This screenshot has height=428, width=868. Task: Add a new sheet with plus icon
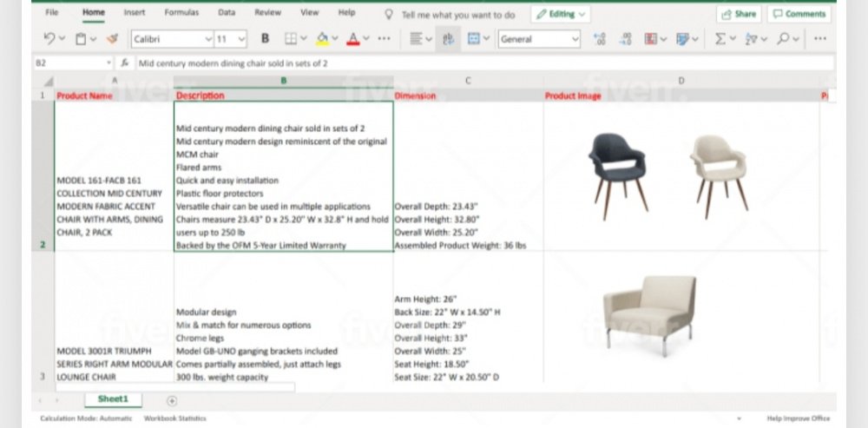coord(172,400)
